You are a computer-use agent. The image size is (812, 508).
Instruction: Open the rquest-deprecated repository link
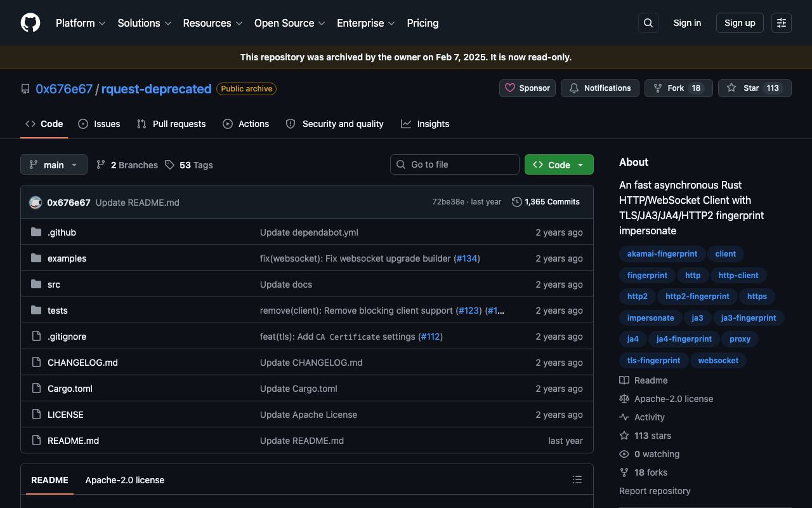156,89
